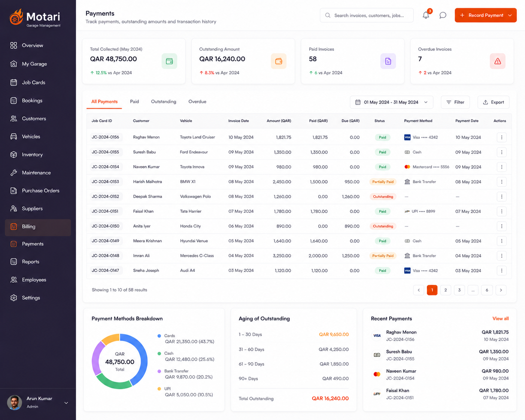
Task: Go to page 2 of results
Action: click(x=446, y=290)
